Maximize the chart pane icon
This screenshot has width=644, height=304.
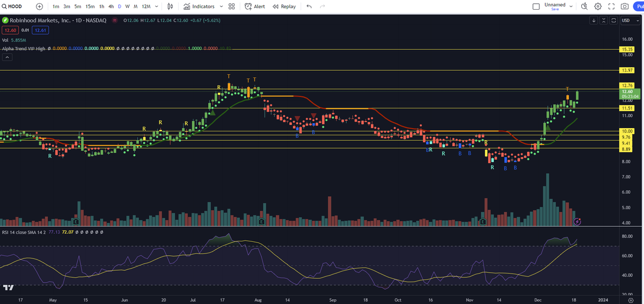[613, 20]
